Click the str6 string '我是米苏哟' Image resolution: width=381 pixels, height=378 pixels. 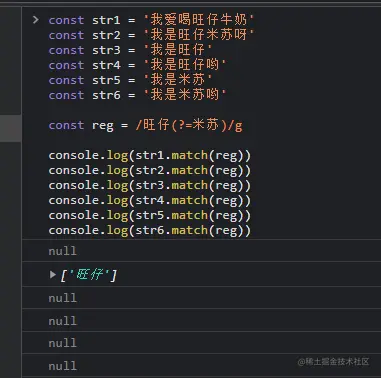pyautogui.click(x=185, y=95)
